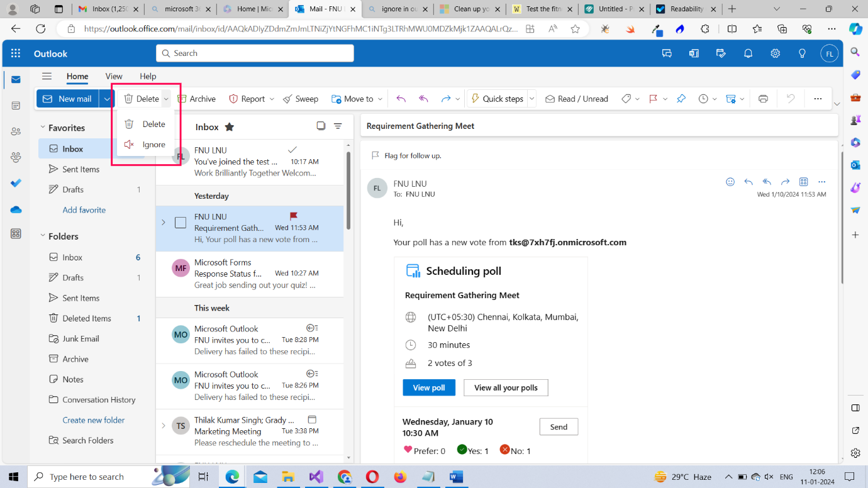Archive the selected message
This screenshot has width=868, height=488.
(x=196, y=99)
